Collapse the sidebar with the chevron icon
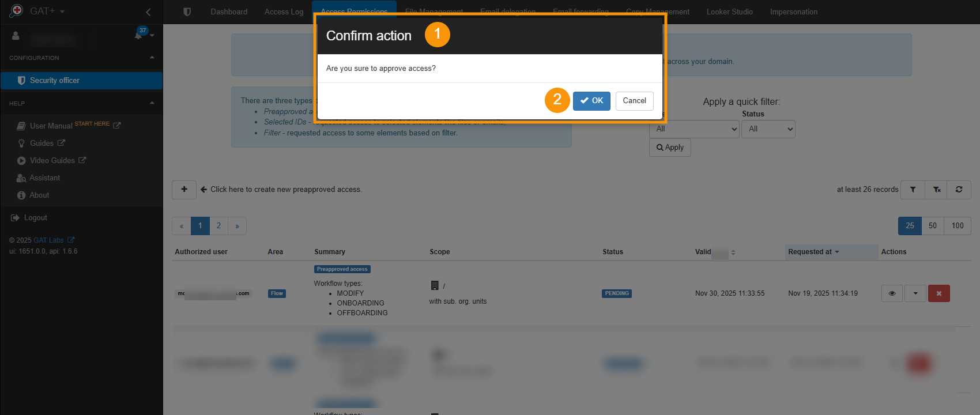The height and width of the screenshot is (415, 980). click(148, 12)
